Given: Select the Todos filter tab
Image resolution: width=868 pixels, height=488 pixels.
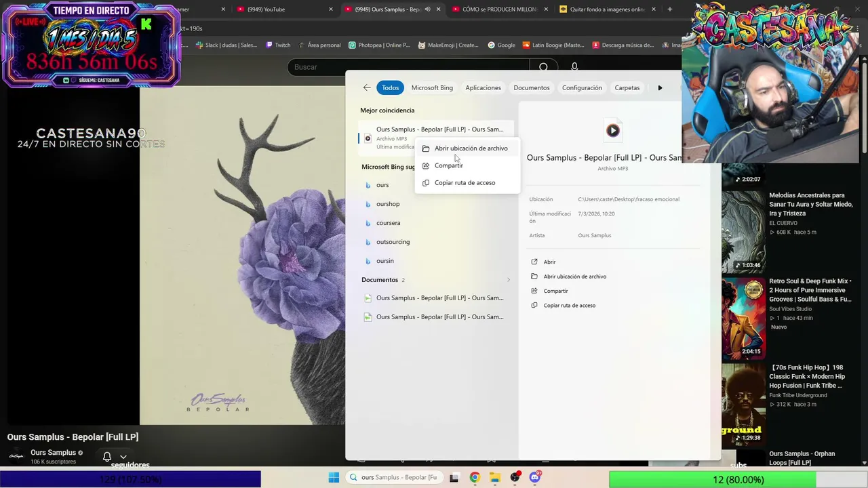Looking at the screenshot, I should tap(390, 87).
